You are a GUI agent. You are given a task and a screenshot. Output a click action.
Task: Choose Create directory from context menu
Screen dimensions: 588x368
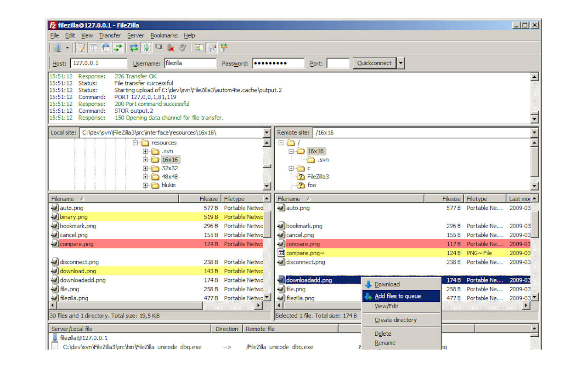[401, 320]
